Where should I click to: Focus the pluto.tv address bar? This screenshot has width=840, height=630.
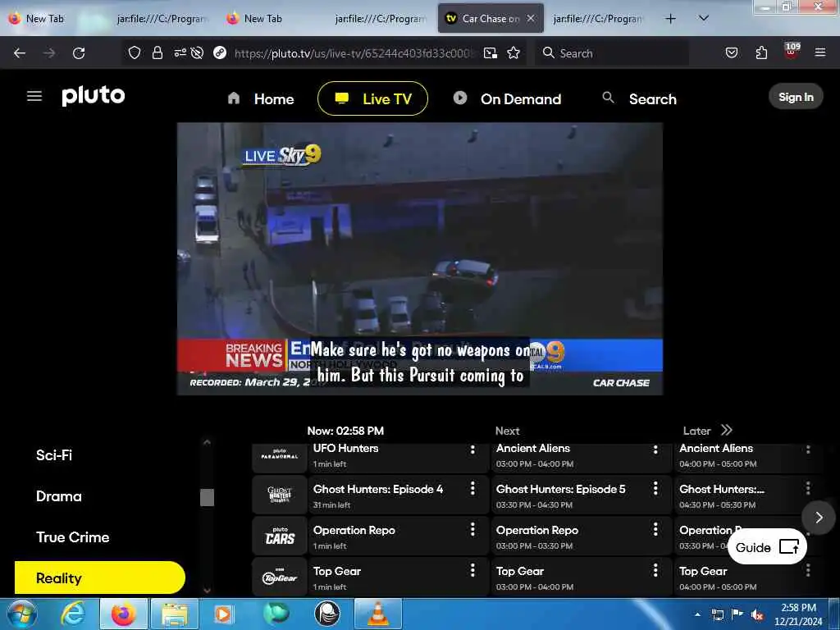coord(354,53)
